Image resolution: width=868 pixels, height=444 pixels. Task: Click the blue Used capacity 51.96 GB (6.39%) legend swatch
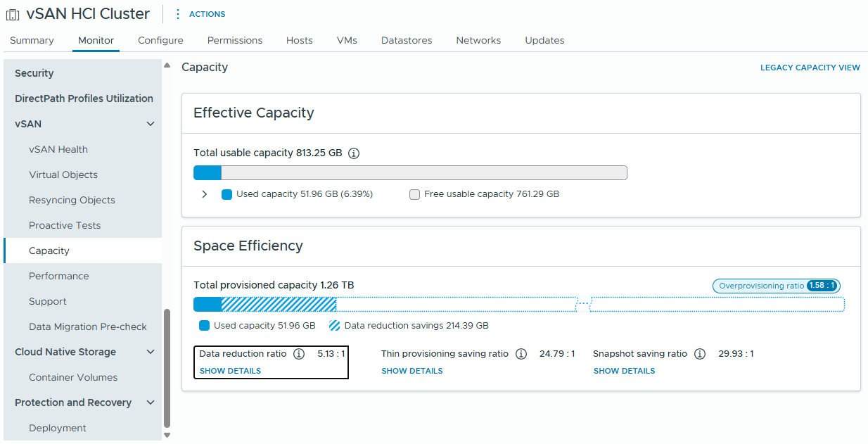click(x=226, y=194)
